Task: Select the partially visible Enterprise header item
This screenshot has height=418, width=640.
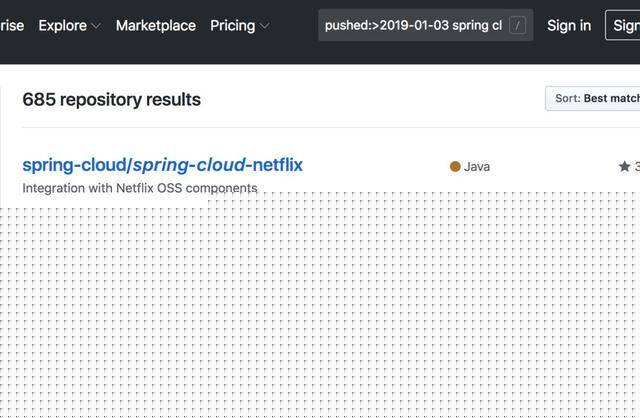Action: click(12, 25)
